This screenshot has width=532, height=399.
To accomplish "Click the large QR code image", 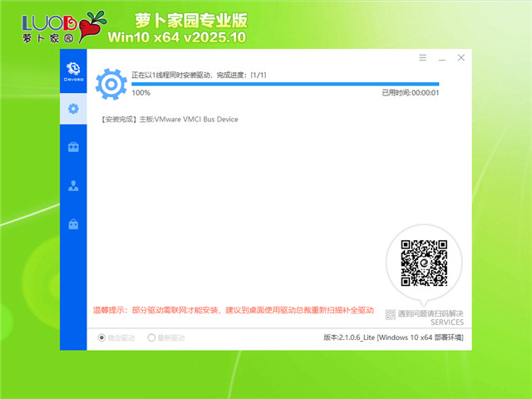I will pyautogui.click(x=424, y=262).
